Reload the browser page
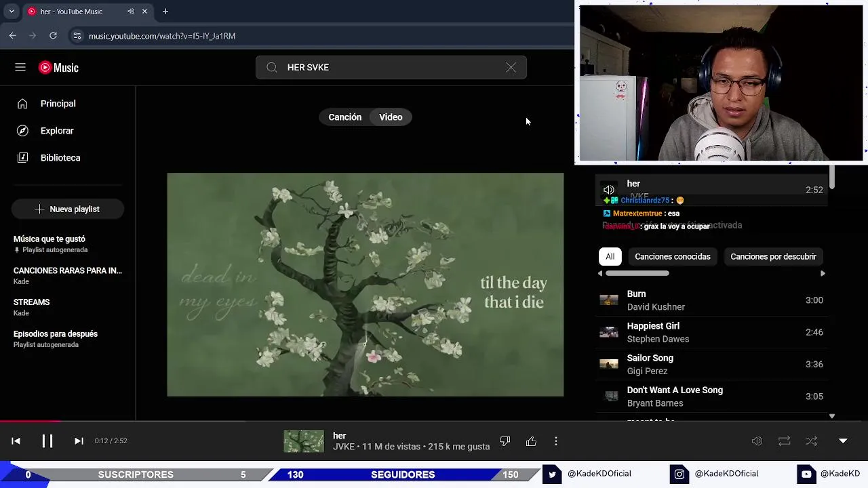The height and width of the screenshot is (488, 868). point(53,35)
